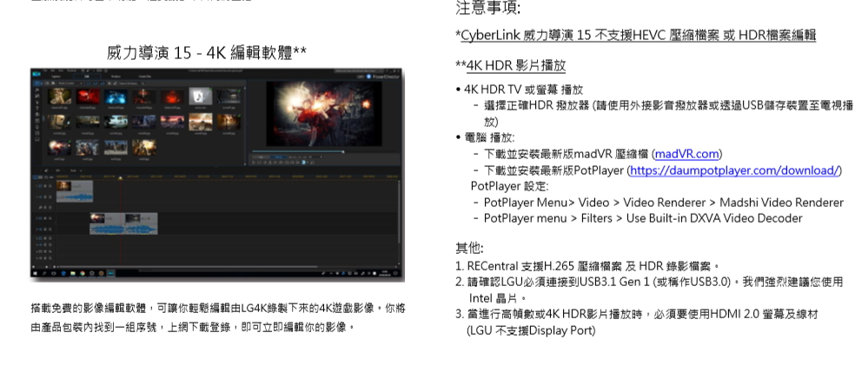Select the music file thumbnail with note icon
The height and width of the screenshot is (366, 868).
(x=201, y=96)
